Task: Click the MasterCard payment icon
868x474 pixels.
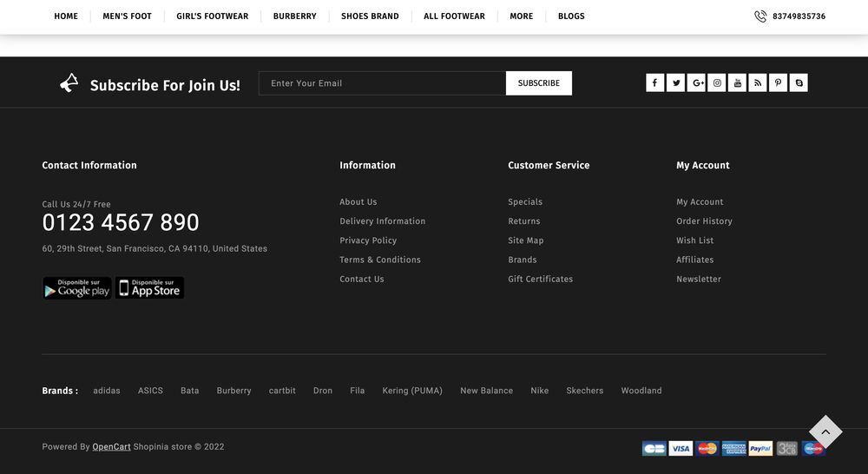Action: (x=707, y=449)
